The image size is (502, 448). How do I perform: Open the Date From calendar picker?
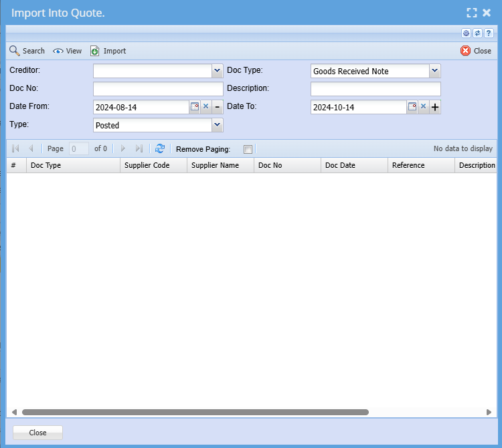pos(195,107)
